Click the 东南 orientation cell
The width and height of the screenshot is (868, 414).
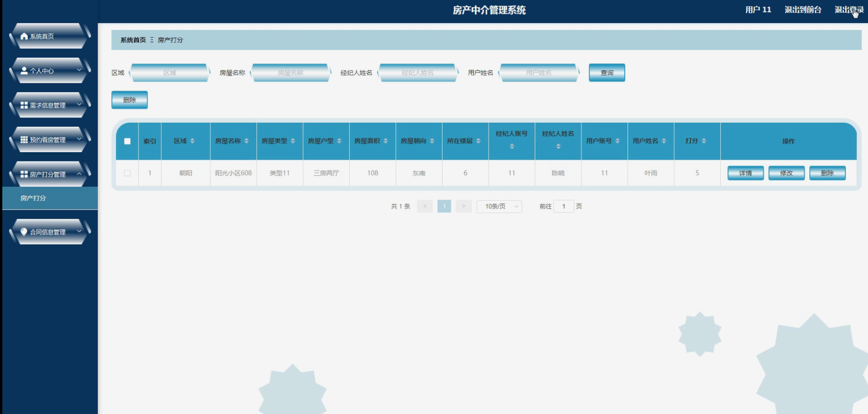[x=419, y=173]
